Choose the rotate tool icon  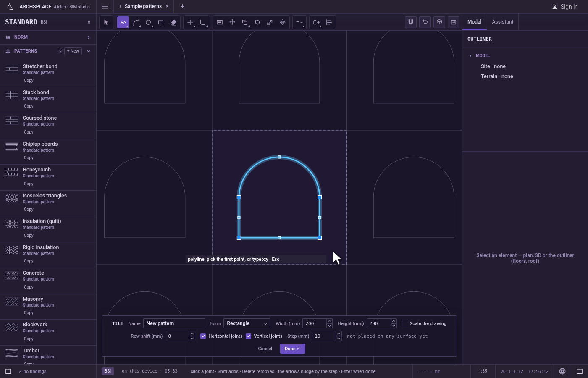pos(257,22)
